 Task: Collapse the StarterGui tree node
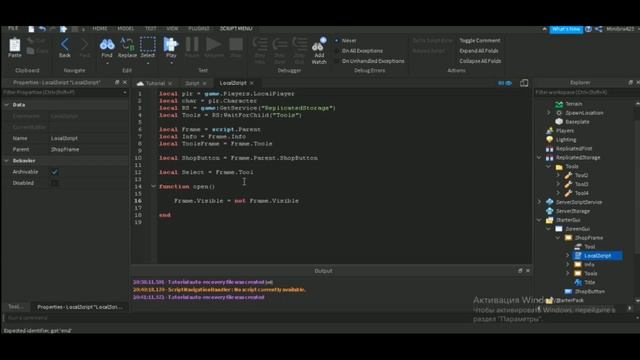(x=539, y=220)
